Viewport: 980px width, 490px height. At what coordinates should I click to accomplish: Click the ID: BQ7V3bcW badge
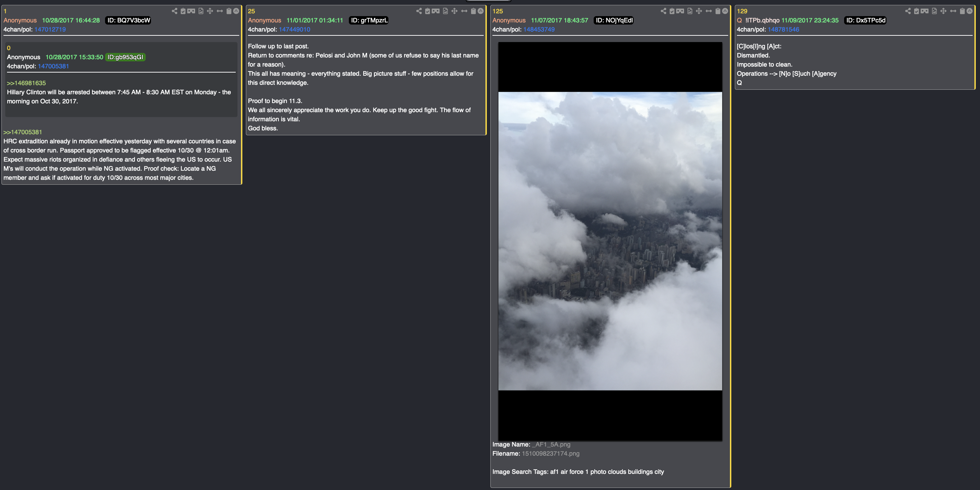[128, 20]
